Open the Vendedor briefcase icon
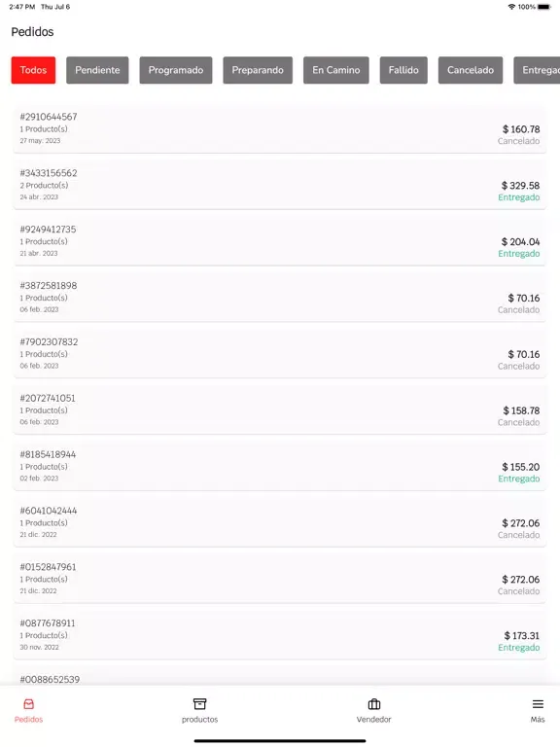 (x=373, y=704)
